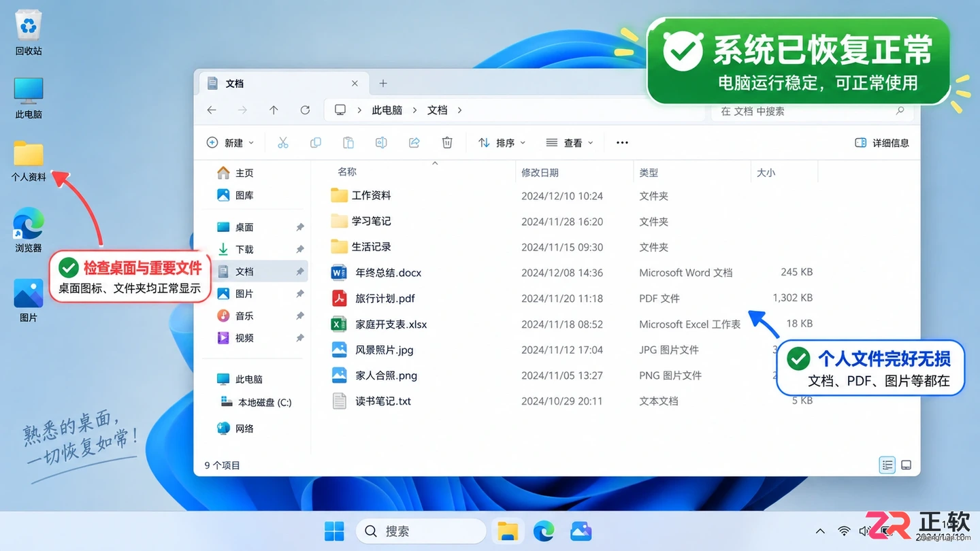This screenshot has height=551, width=980.
Task: Switch to details list view icon
Action: (x=887, y=465)
